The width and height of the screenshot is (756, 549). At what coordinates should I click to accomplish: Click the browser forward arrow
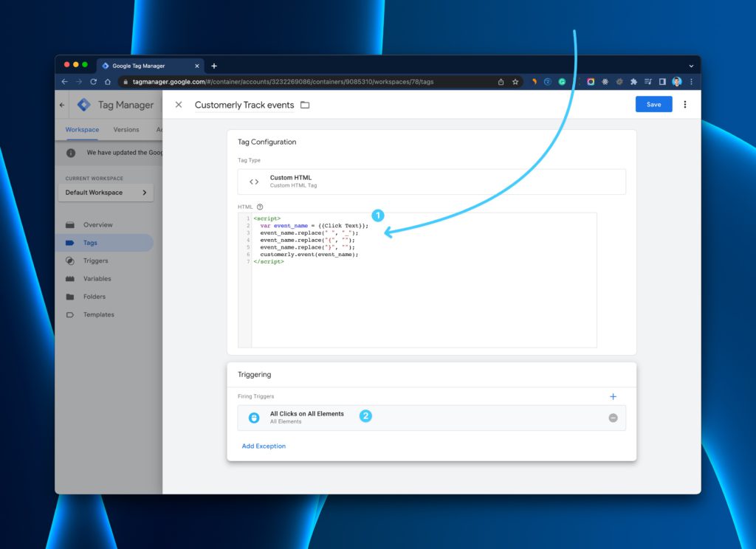pos(79,82)
